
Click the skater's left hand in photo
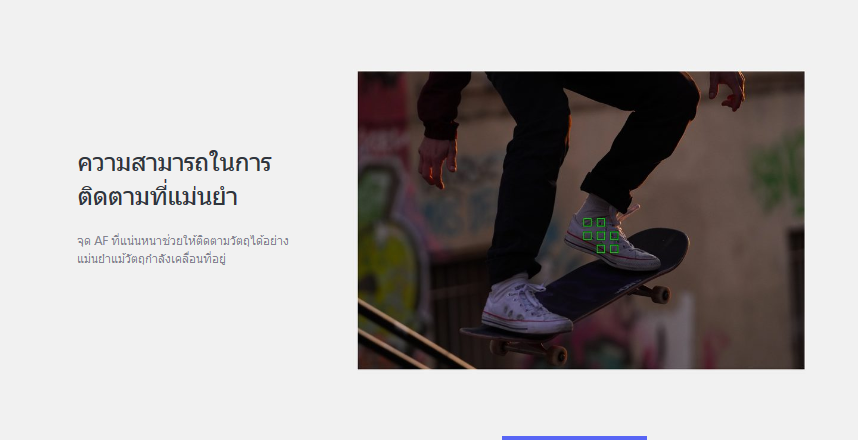(x=437, y=161)
